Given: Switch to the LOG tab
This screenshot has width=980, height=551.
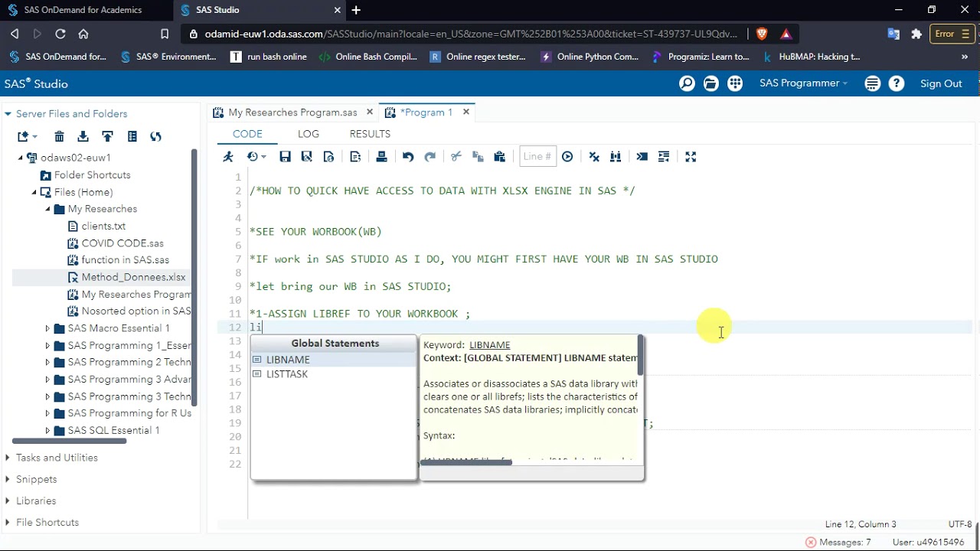Looking at the screenshot, I should pos(309,134).
